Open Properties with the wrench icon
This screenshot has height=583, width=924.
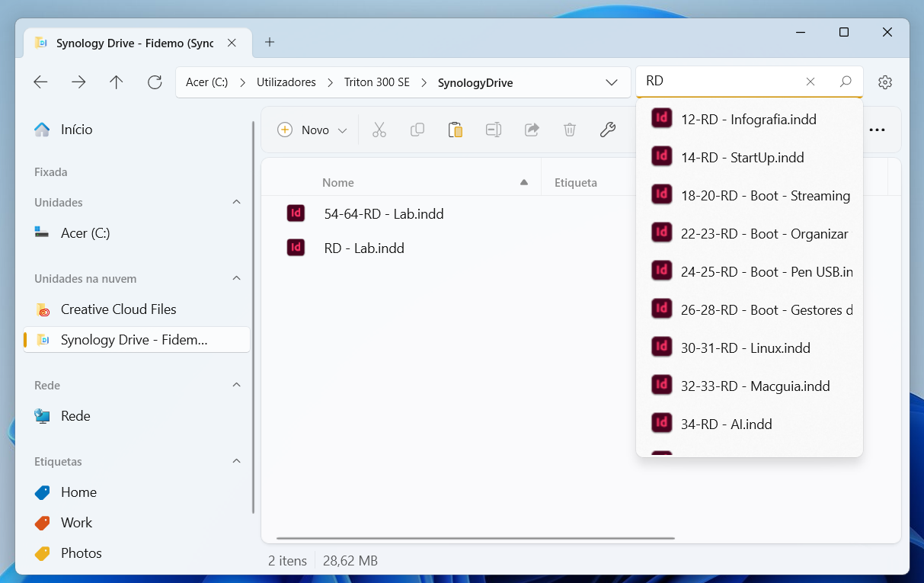tap(608, 130)
